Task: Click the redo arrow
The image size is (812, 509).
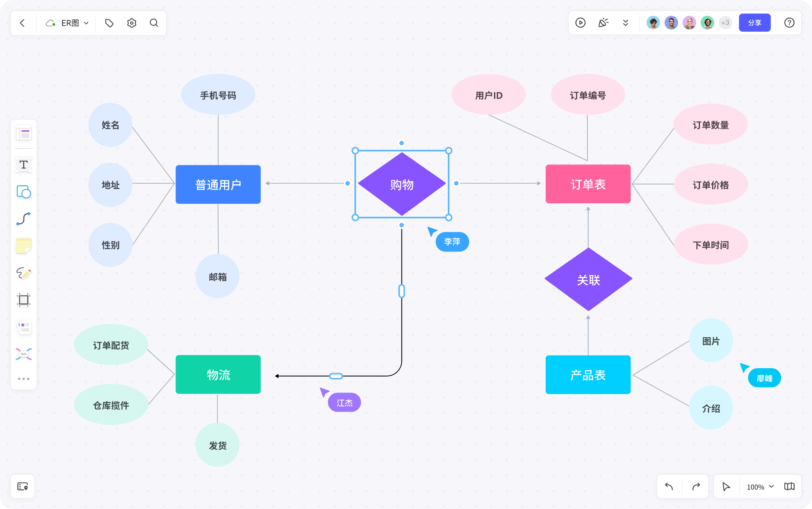Action: pyautogui.click(x=696, y=486)
